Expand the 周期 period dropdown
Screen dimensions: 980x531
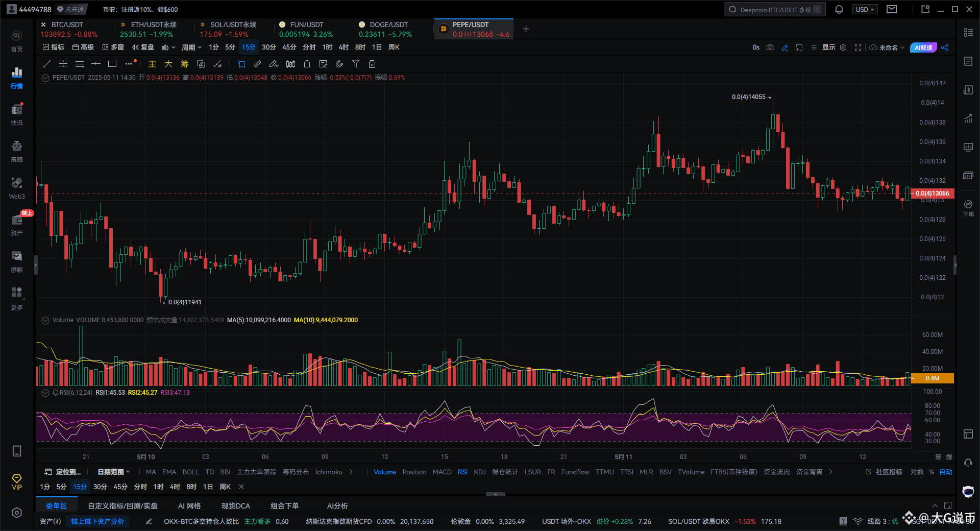(x=191, y=47)
